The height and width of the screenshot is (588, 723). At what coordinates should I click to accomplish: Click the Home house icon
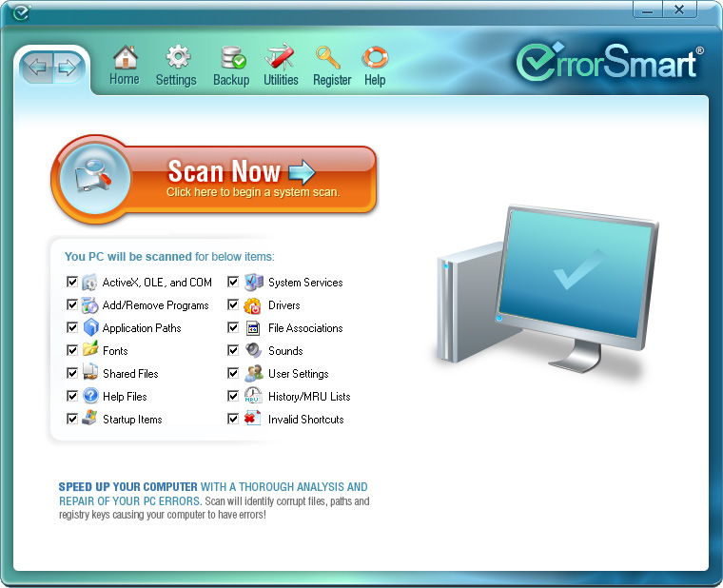126,57
